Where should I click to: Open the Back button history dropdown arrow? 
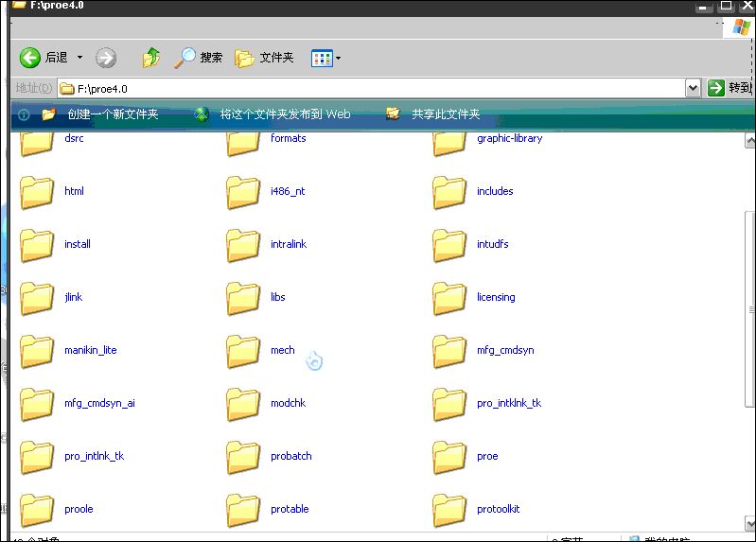[x=80, y=58]
